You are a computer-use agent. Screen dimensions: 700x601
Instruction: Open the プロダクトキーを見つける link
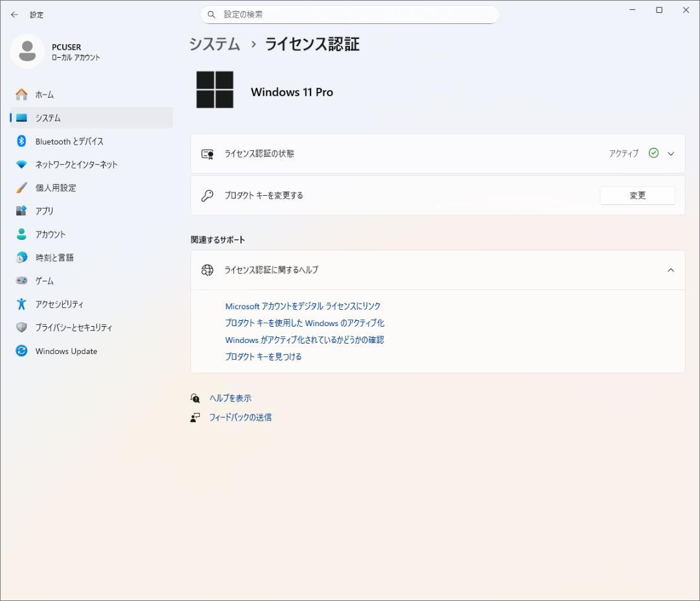click(263, 356)
